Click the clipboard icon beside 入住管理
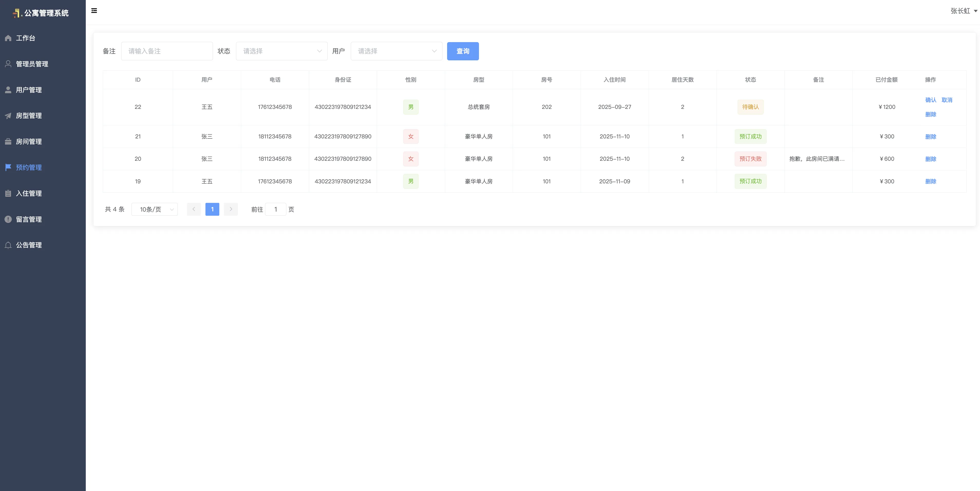980x491 pixels. click(8, 193)
